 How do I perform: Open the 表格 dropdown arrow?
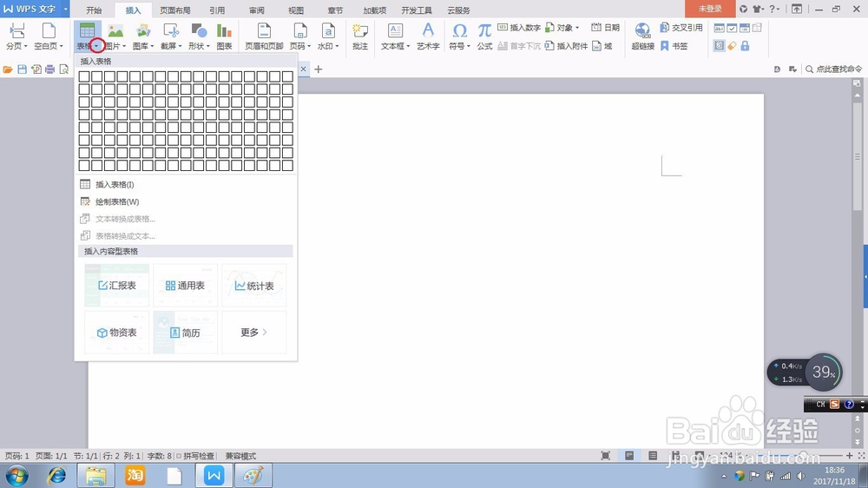(97, 47)
